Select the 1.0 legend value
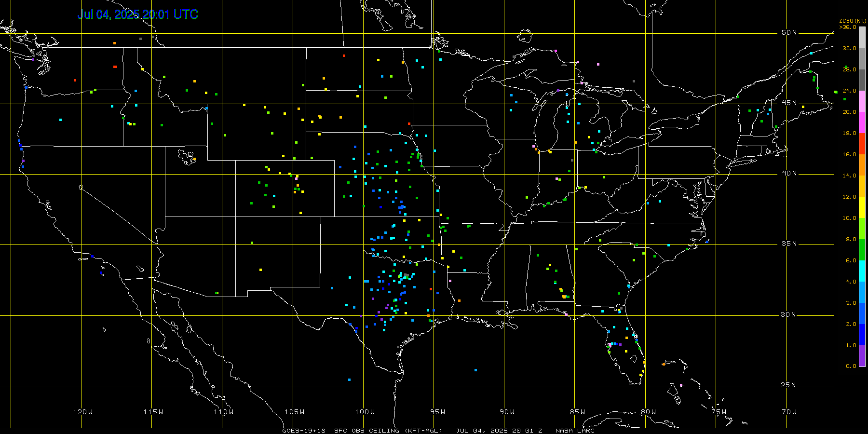 [x=851, y=345]
